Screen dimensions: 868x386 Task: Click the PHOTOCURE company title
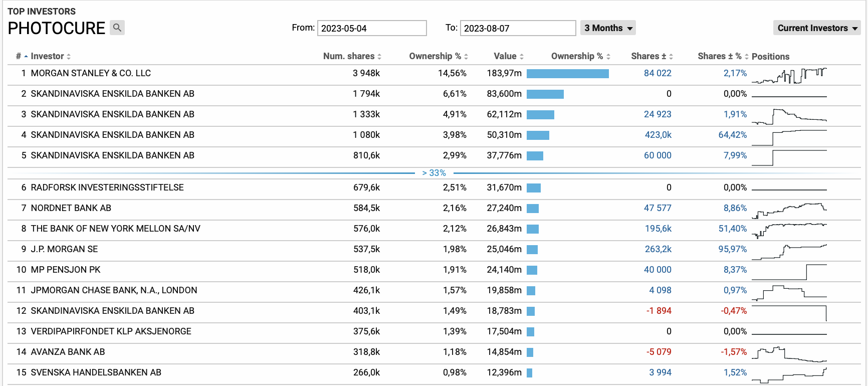pyautogui.click(x=57, y=28)
